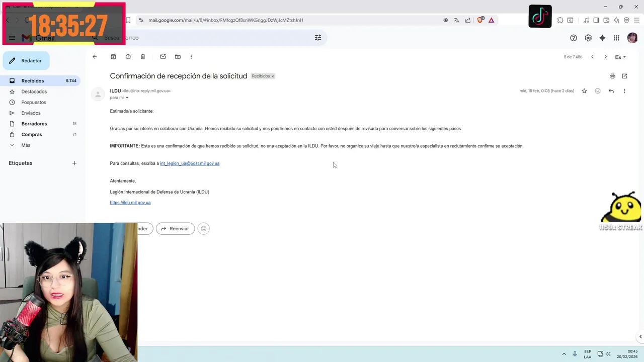Open Gmail settings gear
The width and height of the screenshot is (644, 362).
click(x=588, y=38)
